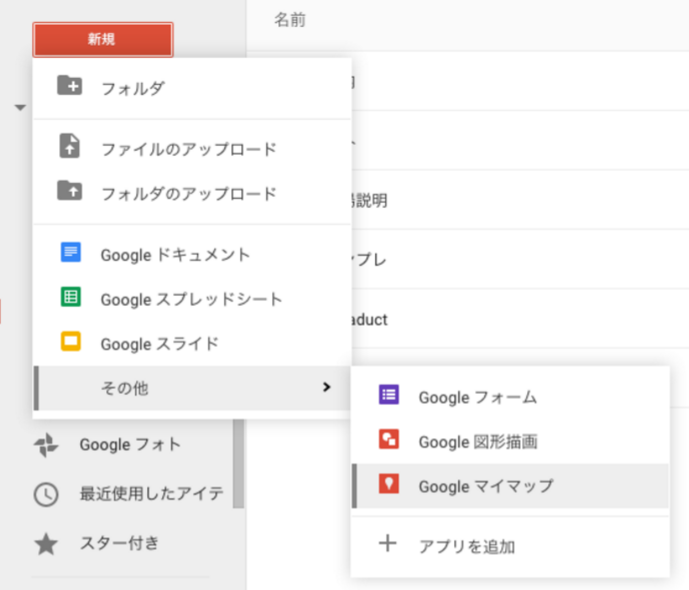Create a new Google スプレッドシート
This screenshot has height=590, width=689.
pos(192,300)
